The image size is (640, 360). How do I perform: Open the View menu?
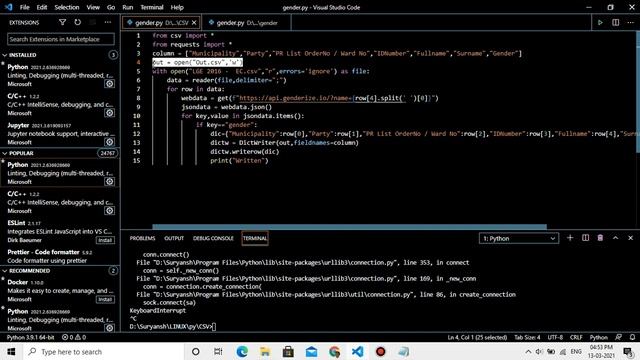(93, 7)
